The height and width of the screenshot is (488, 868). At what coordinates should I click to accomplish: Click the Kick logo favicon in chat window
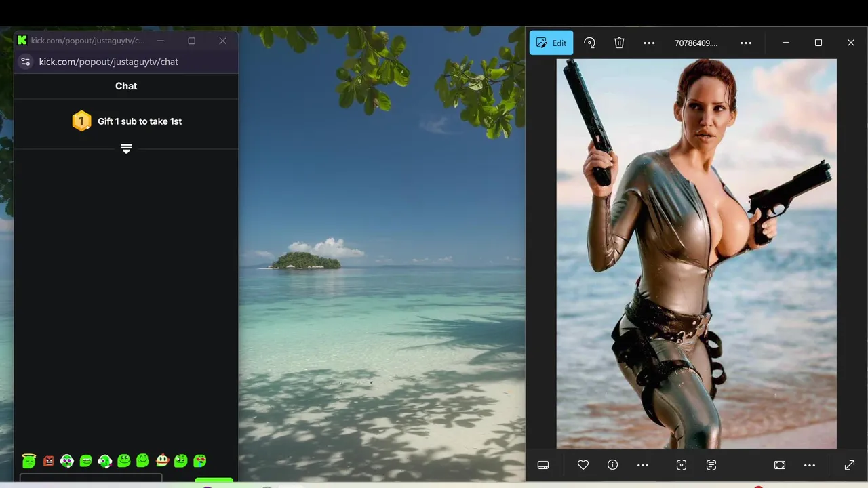tap(22, 41)
